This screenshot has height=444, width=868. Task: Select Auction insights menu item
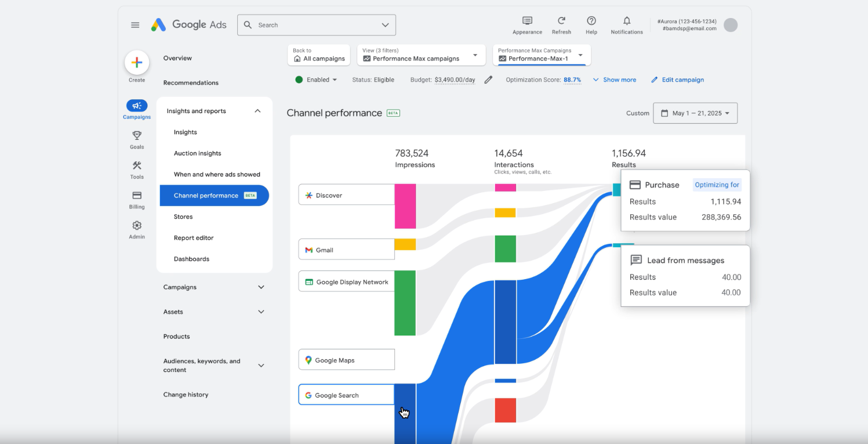(198, 153)
